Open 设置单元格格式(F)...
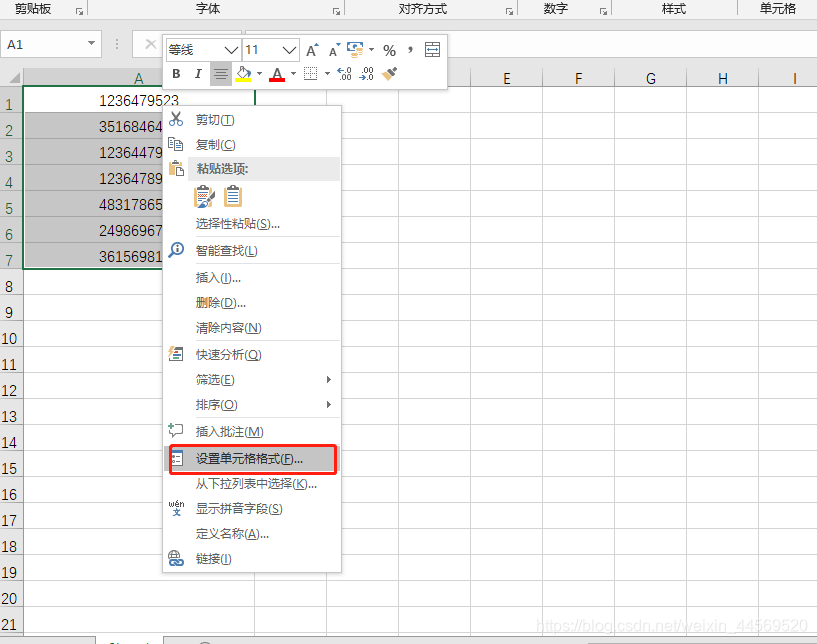Screen dimensions: 817x644 pyautogui.click(x=252, y=459)
